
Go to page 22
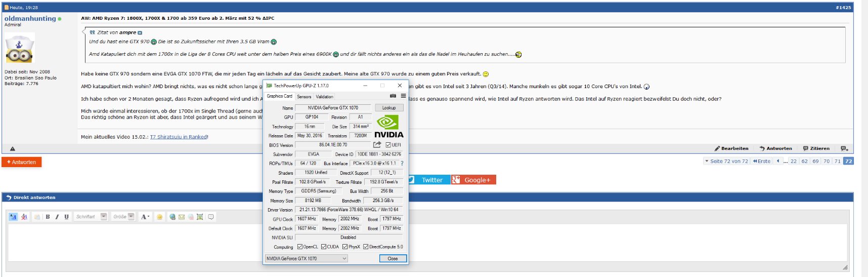(794, 161)
